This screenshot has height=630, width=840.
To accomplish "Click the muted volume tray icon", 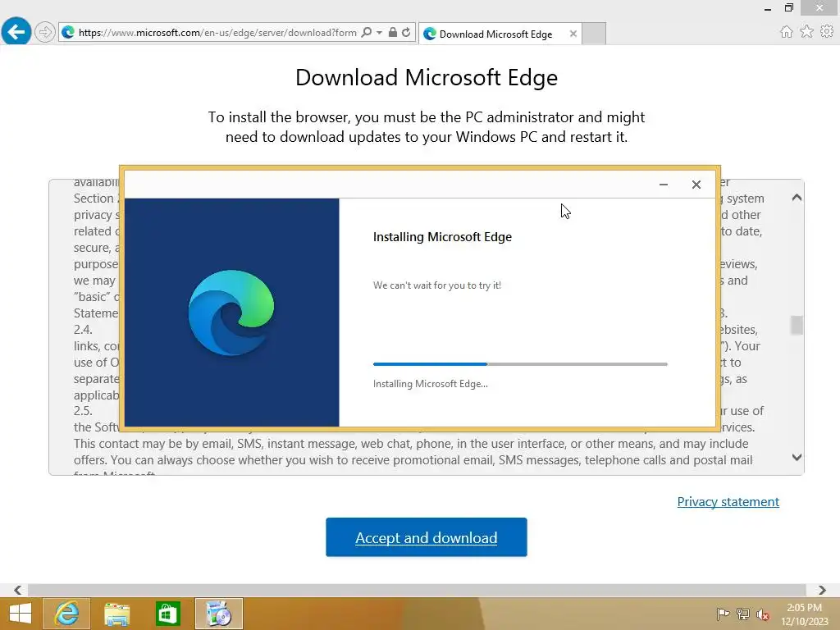I will click(x=762, y=614).
